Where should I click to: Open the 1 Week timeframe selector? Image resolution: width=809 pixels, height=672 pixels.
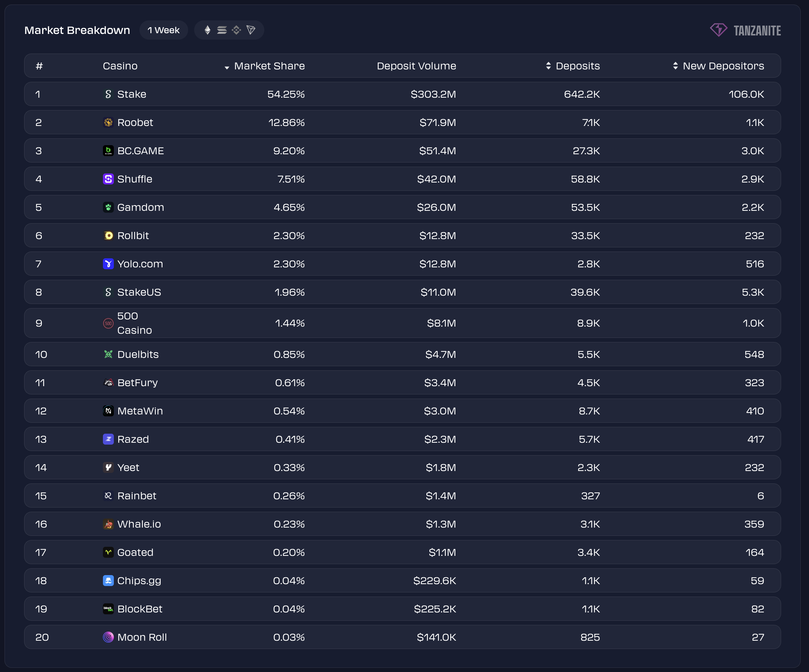163,30
